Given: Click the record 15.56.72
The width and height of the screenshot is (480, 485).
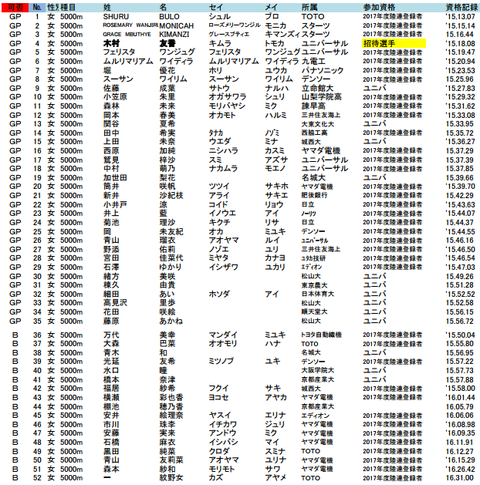Looking at the screenshot, I should point(460,321).
